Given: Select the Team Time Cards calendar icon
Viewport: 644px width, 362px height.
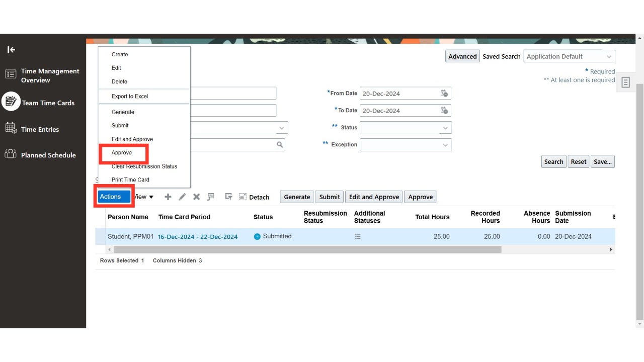Looking at the screenshot, I should [x=11, y=102].
